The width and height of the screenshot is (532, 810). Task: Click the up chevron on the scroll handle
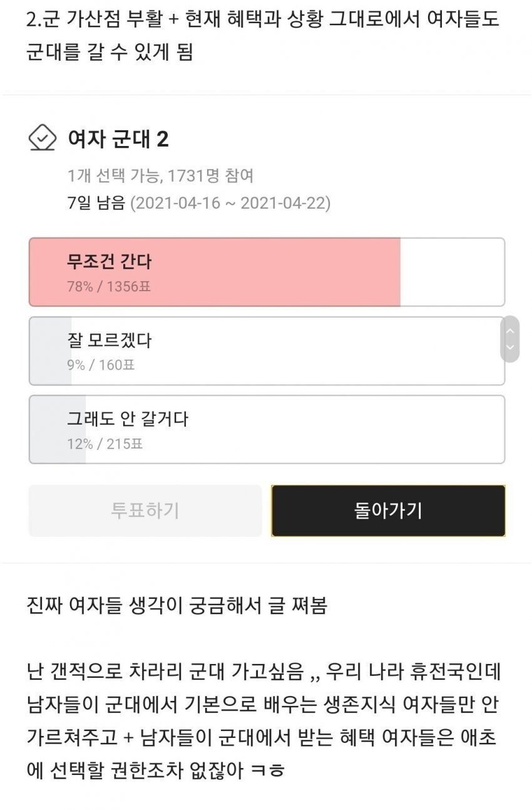pos(510,331)
